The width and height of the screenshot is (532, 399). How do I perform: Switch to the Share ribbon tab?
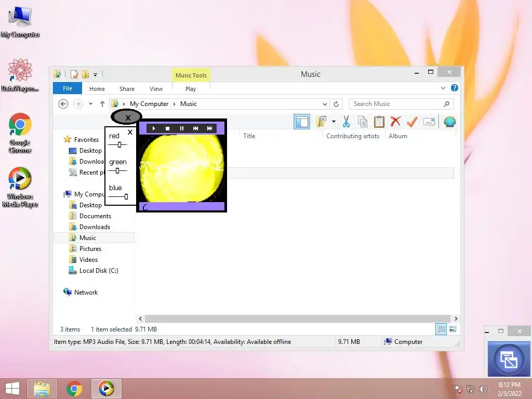tap(127, 88)
